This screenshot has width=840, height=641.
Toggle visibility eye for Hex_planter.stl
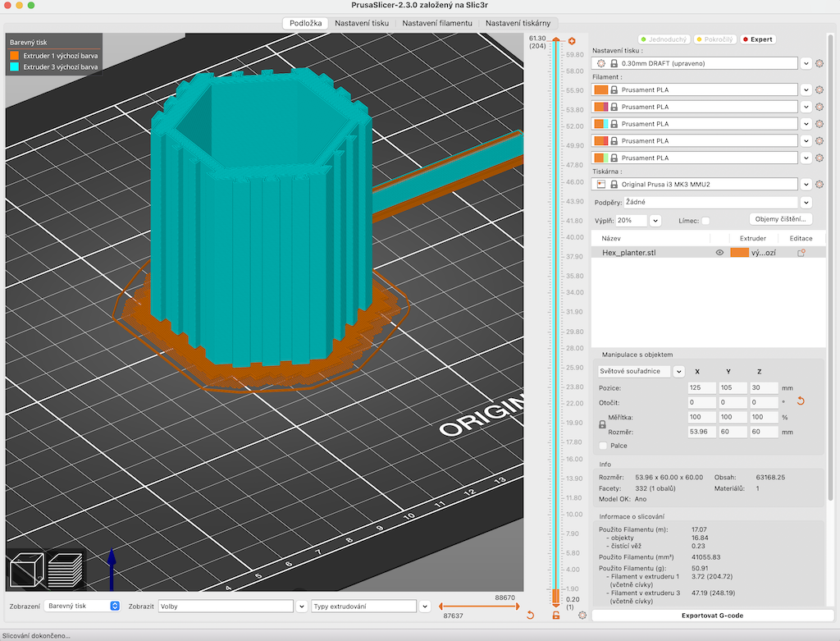click(x=719, y=253)
